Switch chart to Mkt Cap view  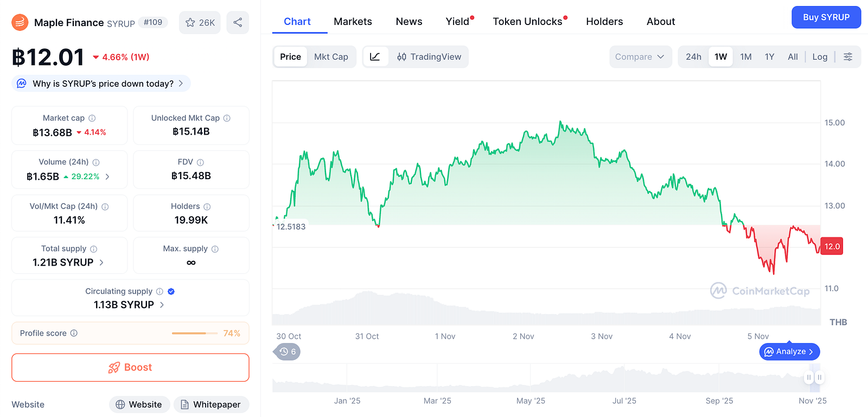coord(331,56)
